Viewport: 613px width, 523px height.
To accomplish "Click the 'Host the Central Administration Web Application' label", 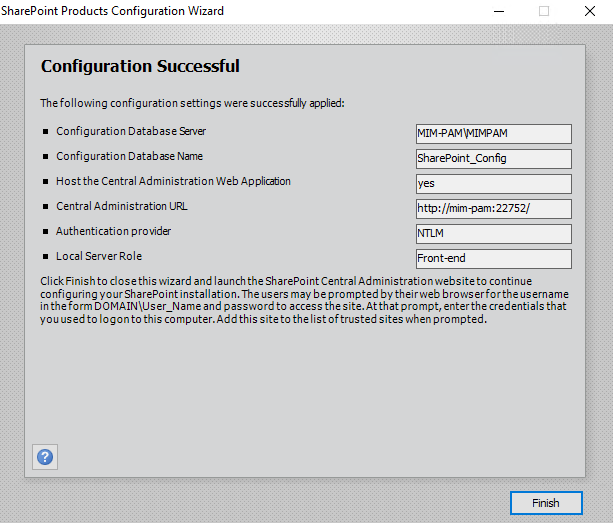I will 173,181.
